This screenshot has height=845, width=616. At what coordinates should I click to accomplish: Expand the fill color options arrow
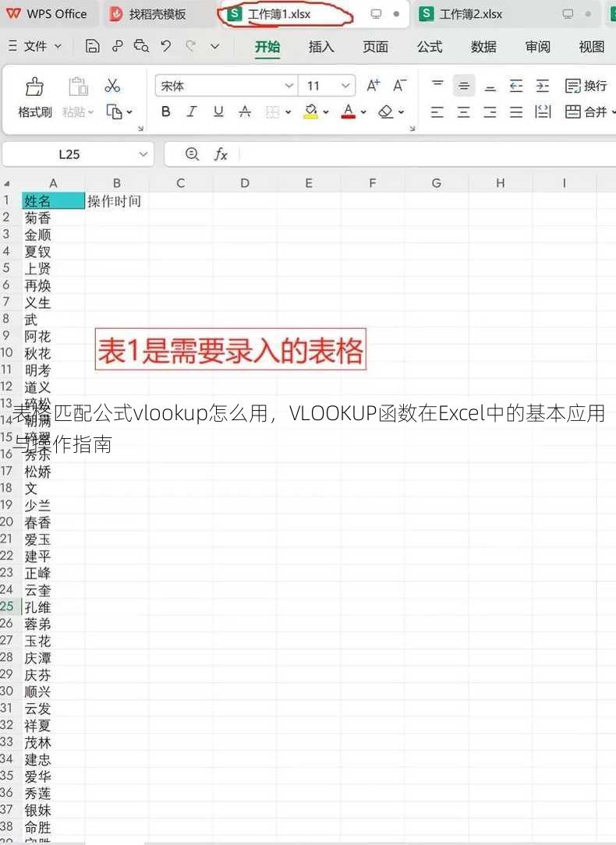coord(325,112)
